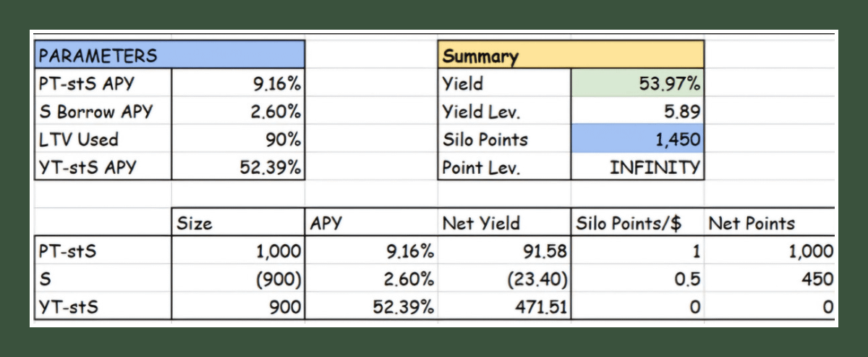
Task: Select the negative net yield (23.40) cell
Action: click(503, 280)
